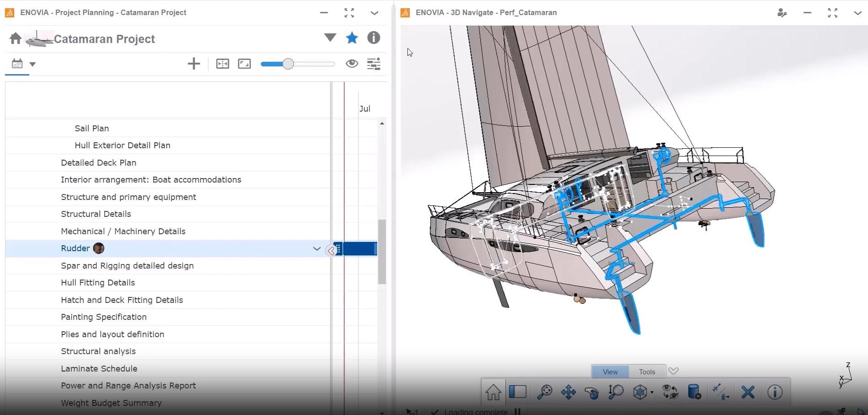Viewport: 868px width, 415px height.
Task: Open the Painting Specification task
Action: pyautogui.click(x=103, y=317)
